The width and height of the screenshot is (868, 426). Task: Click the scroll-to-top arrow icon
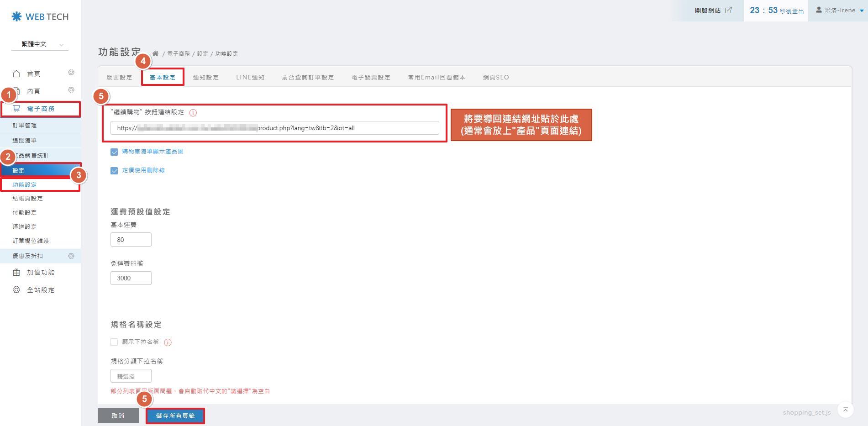click(845, 410)
